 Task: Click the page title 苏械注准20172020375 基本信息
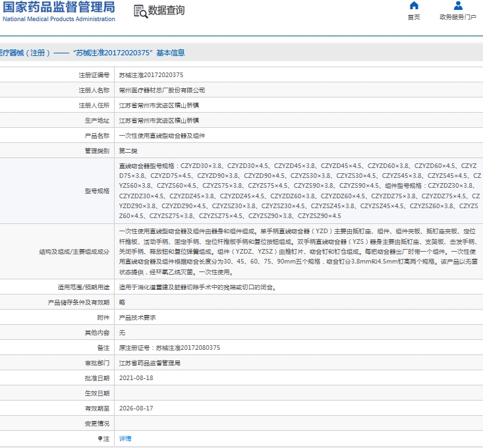(128, 53)
